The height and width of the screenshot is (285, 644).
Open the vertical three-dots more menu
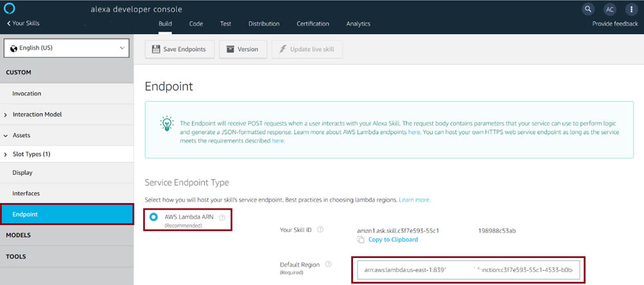point(631,9)
